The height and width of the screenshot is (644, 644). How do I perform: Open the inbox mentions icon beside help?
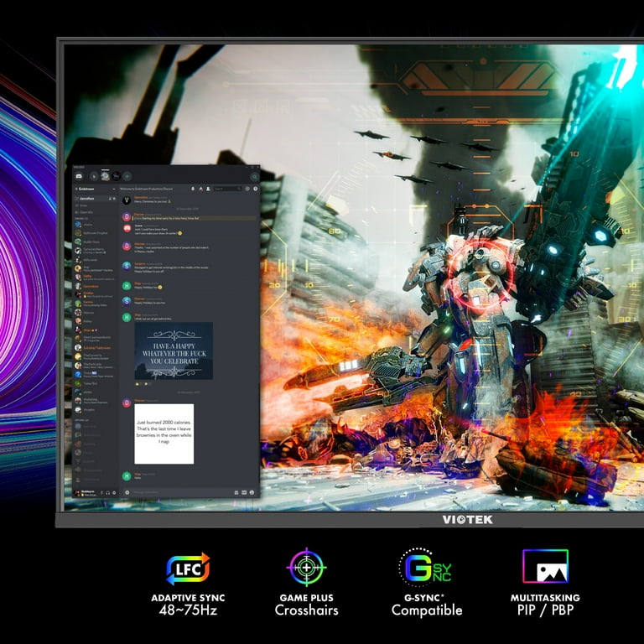pyautogui.click(x=247, y=189)
